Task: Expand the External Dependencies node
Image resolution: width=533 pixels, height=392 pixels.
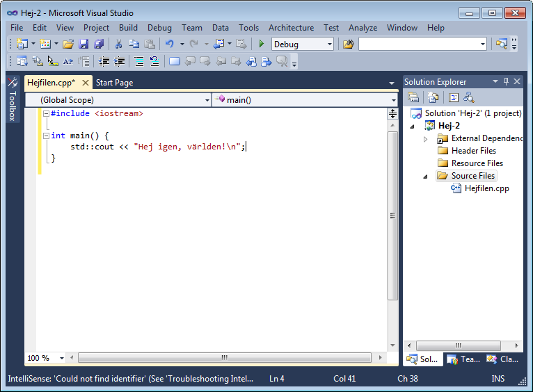Action: click(425, 139)
